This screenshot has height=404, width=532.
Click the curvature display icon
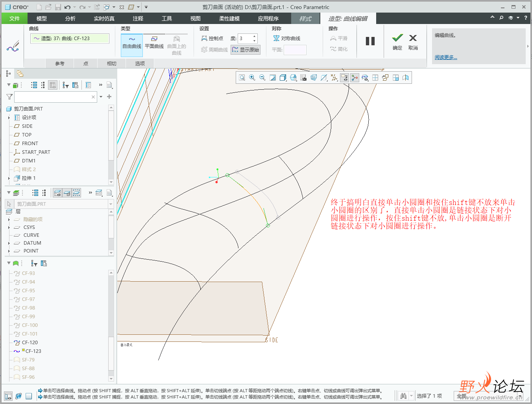[365, 78]
